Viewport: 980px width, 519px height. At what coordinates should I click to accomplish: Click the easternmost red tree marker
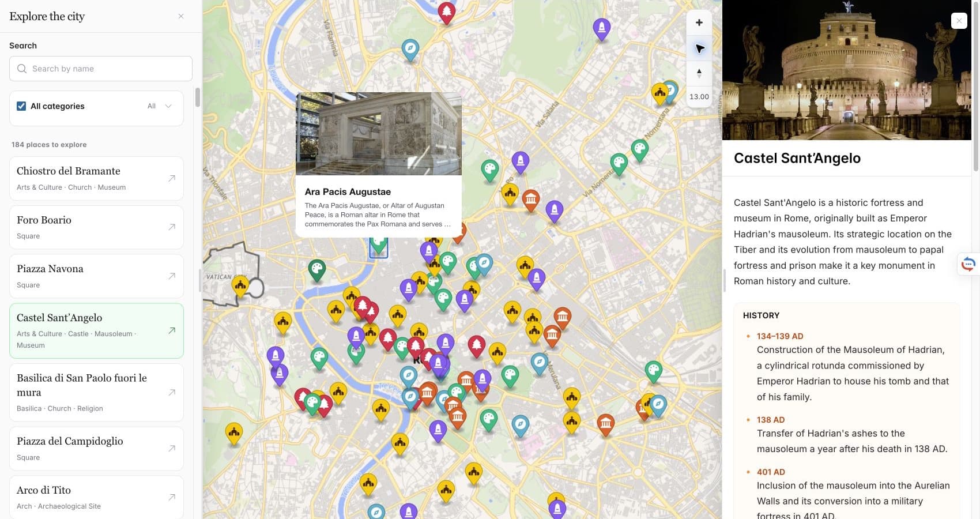pos(476,346)
